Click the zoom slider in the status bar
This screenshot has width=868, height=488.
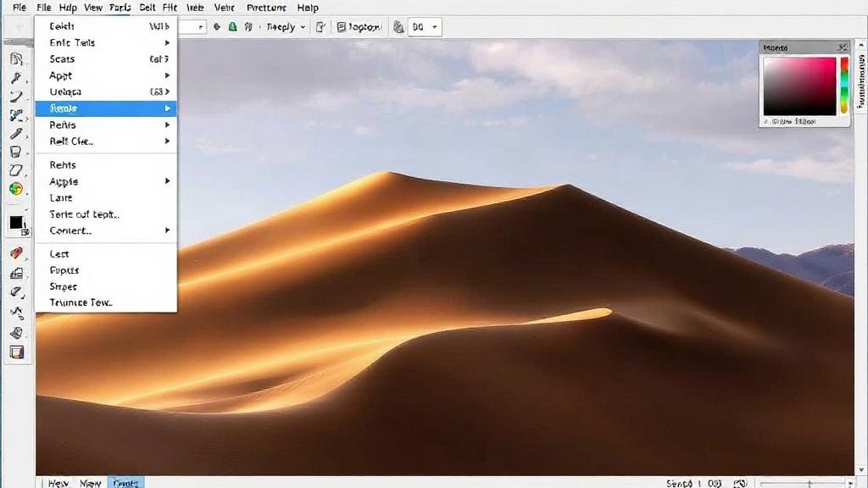(x=804, y=484)
